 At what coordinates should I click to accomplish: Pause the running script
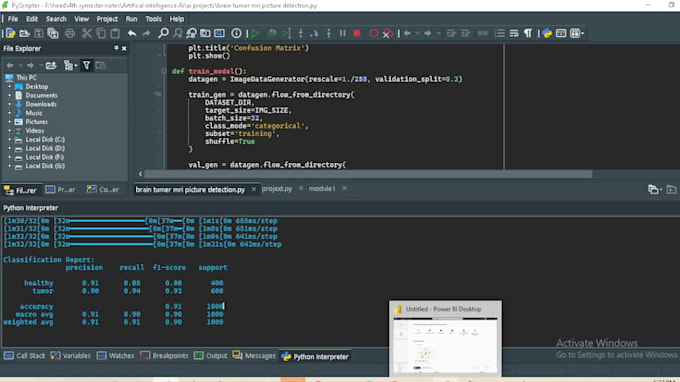343,33
